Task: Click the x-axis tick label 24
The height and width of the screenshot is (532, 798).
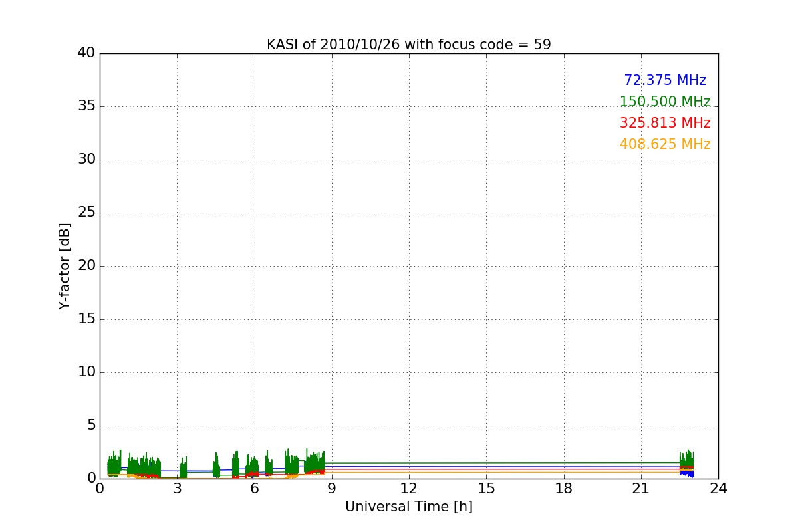Action: click(x=718, y=489)
